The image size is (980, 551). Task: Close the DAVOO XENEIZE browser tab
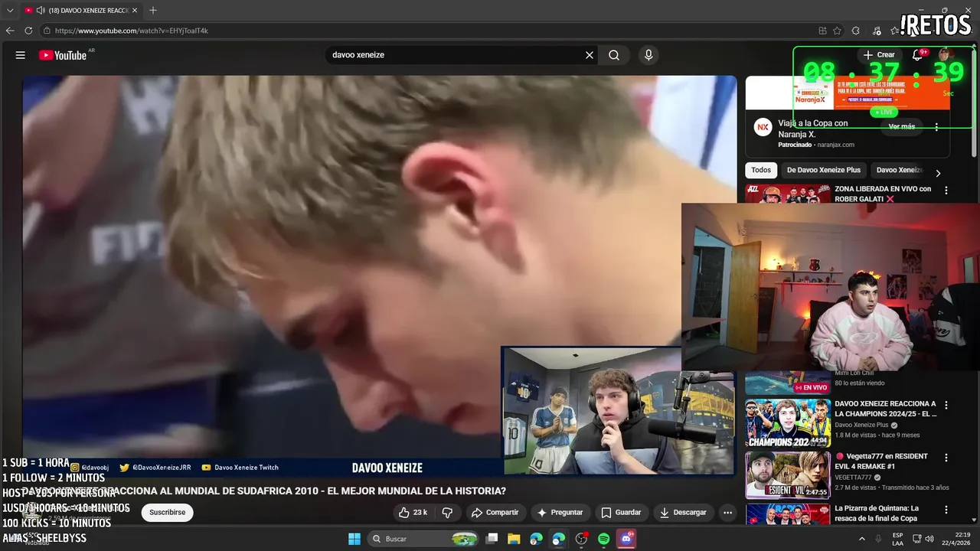pos(135,10)
